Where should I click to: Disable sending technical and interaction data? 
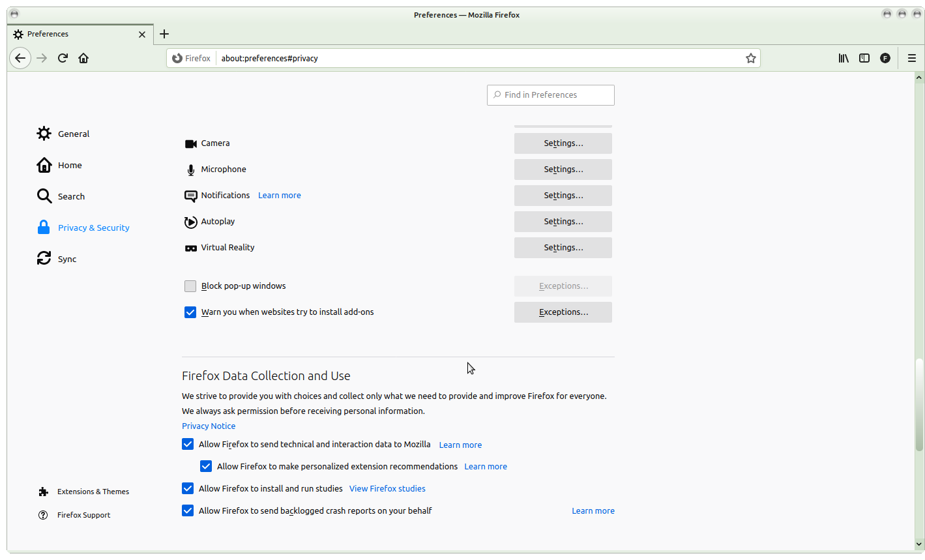pos(188,445)
